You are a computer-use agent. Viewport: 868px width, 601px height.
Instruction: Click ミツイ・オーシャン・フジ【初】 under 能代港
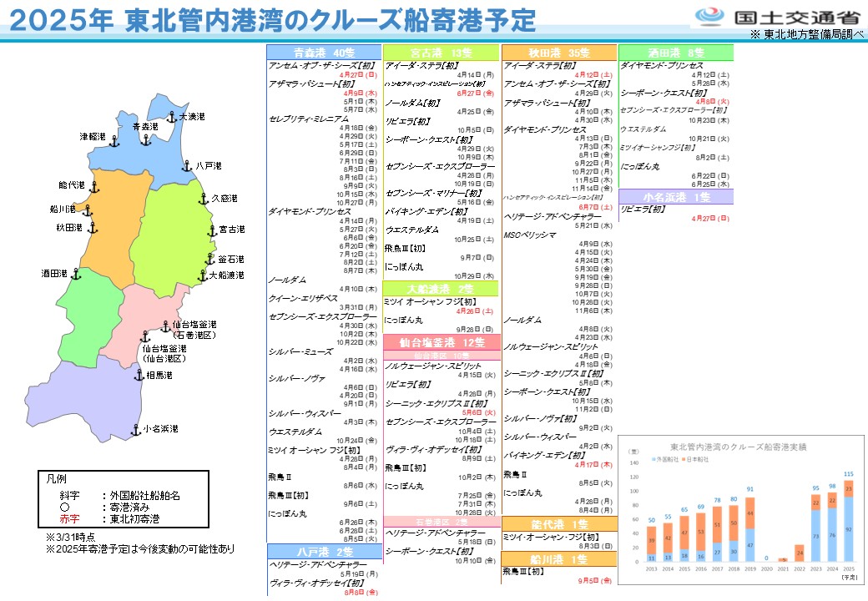coord(552,536)
